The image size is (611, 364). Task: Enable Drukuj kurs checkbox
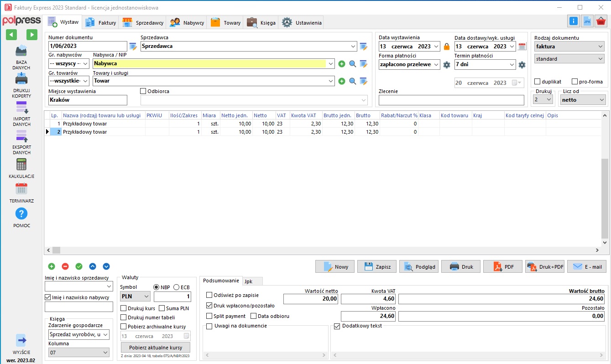[123, 308]
